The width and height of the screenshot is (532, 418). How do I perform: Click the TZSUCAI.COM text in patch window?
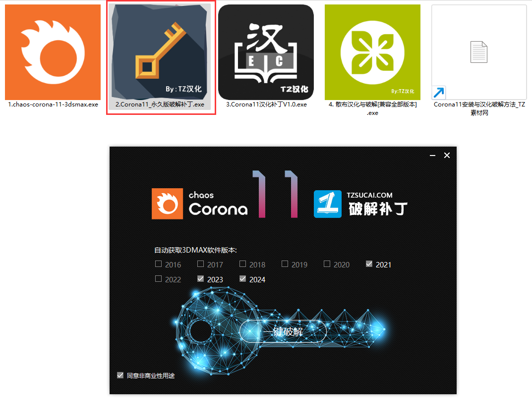(369, 195)
